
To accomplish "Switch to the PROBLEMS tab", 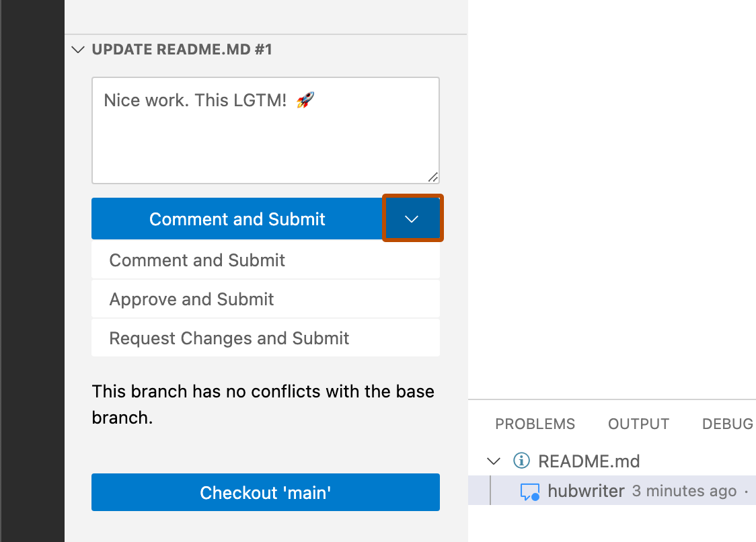I will point(535,424).
